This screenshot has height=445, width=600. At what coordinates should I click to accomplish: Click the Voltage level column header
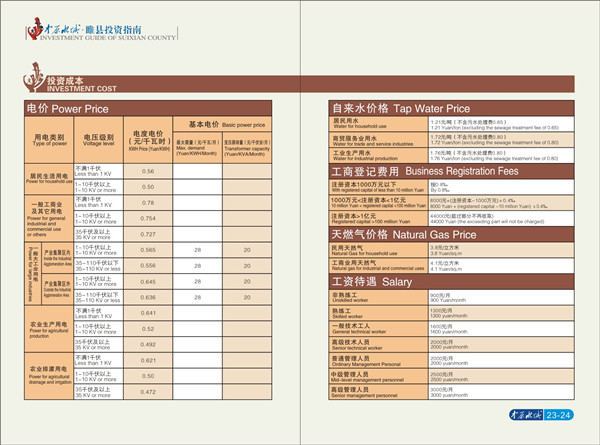click(x=98, y=140)
